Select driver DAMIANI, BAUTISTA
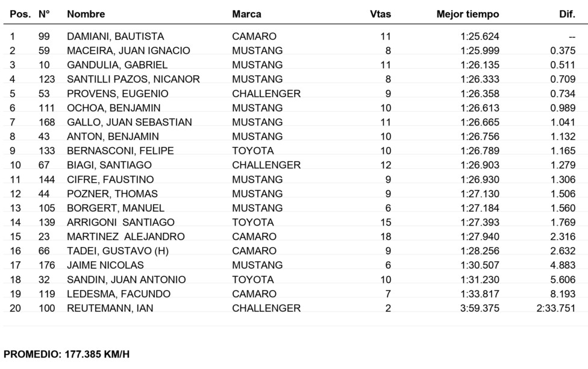588x369 pixels. click(x=116, y=36)
